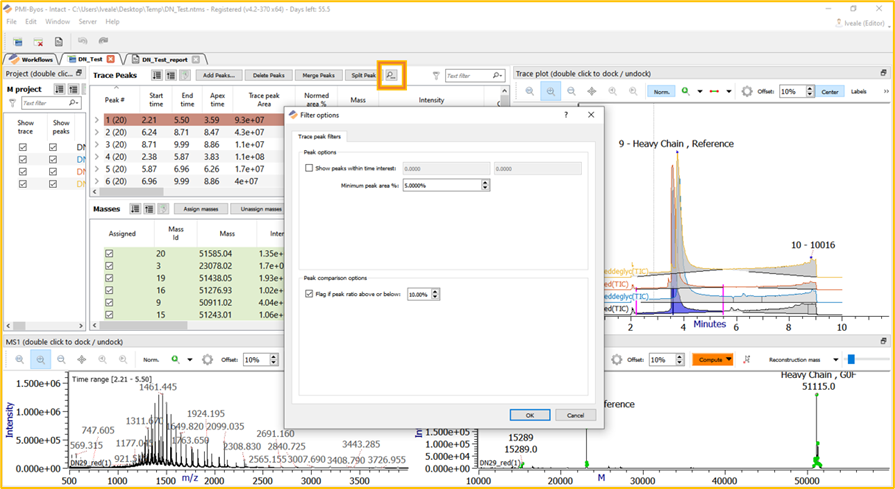Screen dimensions: 895x489
Task: Switch to the DN_Test_report tab
Action: pos(164,59)
